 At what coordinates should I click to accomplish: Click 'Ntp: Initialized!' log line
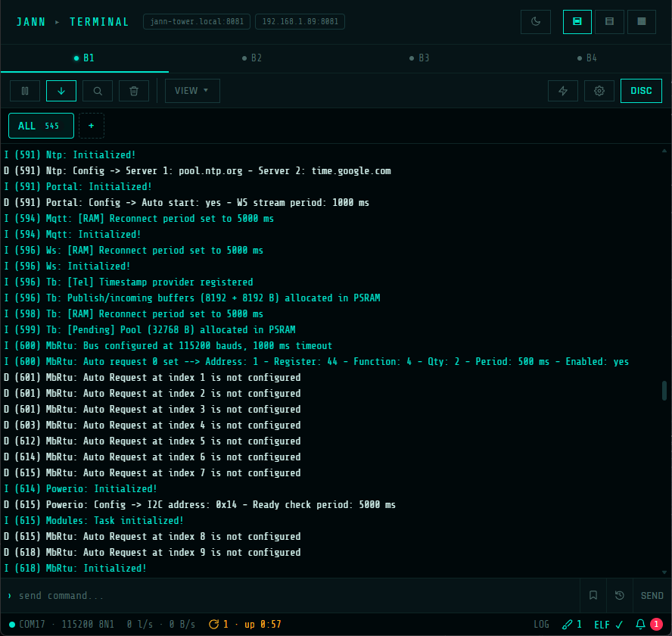[70, 154]
